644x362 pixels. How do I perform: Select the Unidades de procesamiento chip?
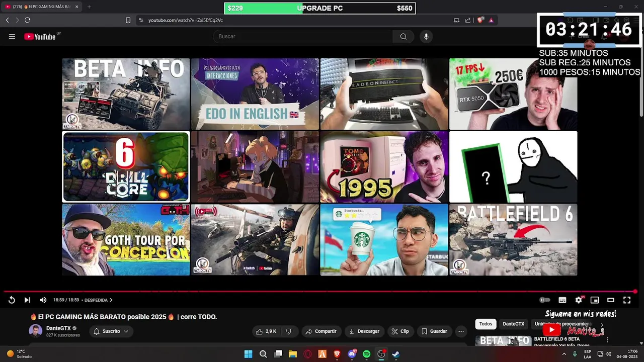pyautogui.click(x=562, y=324)
